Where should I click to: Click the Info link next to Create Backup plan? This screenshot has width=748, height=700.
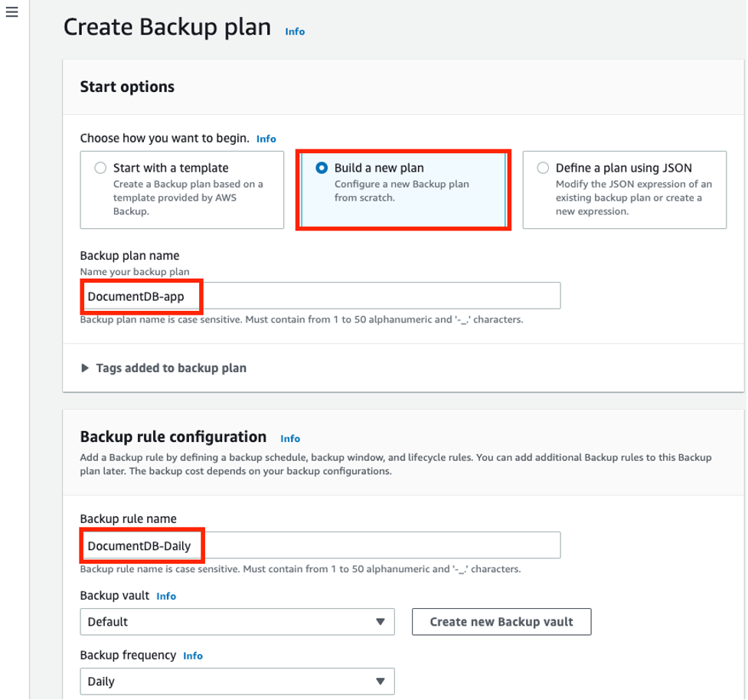coord(294,31)
